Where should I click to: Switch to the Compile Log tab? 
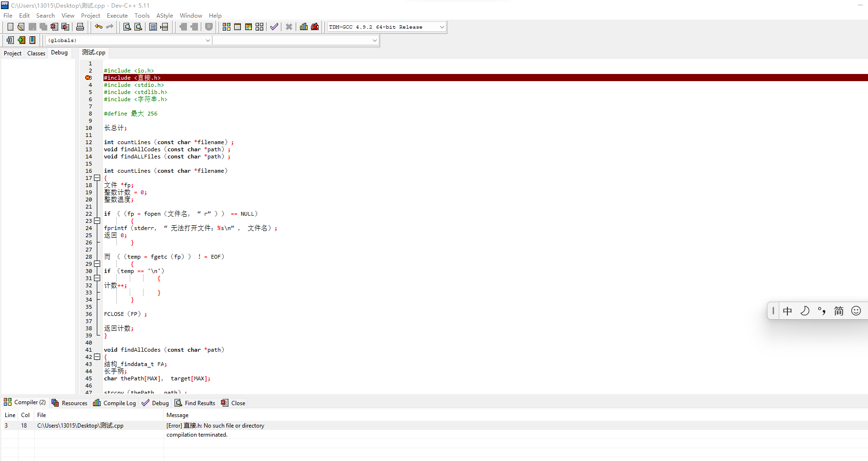114,403
